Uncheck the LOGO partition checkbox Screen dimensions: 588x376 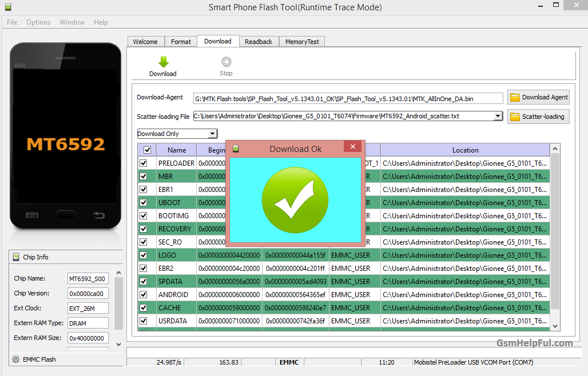coord(143,255)
